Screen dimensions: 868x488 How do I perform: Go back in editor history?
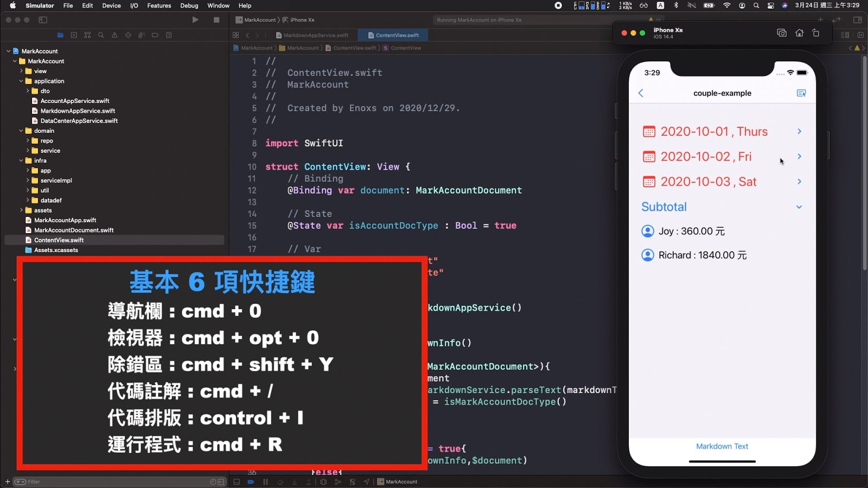click(247, 35)
